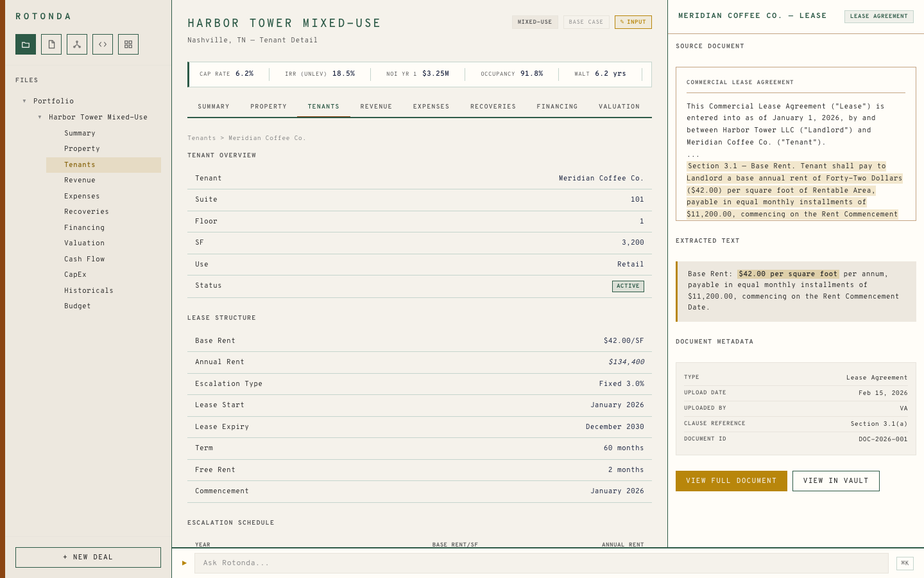Collapse the Portfolio tree node
This screenshot has width=924, height=578.
(x=24, y=101)
